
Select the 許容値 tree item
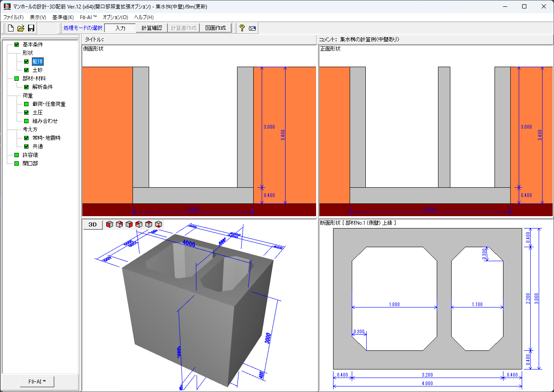(x=30, y=155)
